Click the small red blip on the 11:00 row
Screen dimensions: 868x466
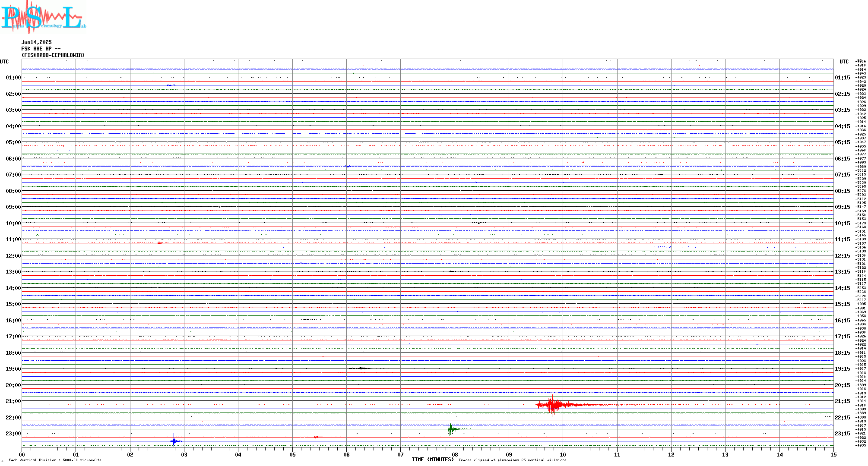pyautogui.click(x=160, y=243)
